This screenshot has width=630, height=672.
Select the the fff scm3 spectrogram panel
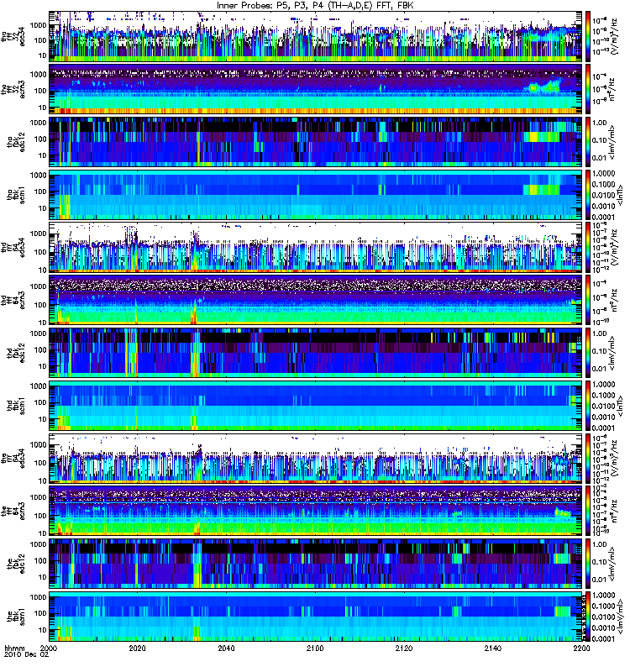(x=316, y=511)
